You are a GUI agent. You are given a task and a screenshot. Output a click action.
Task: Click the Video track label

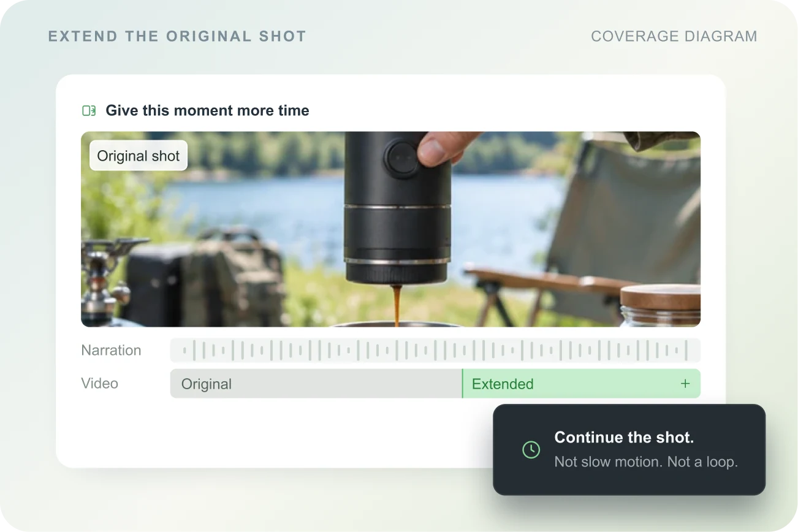point(99,384)
